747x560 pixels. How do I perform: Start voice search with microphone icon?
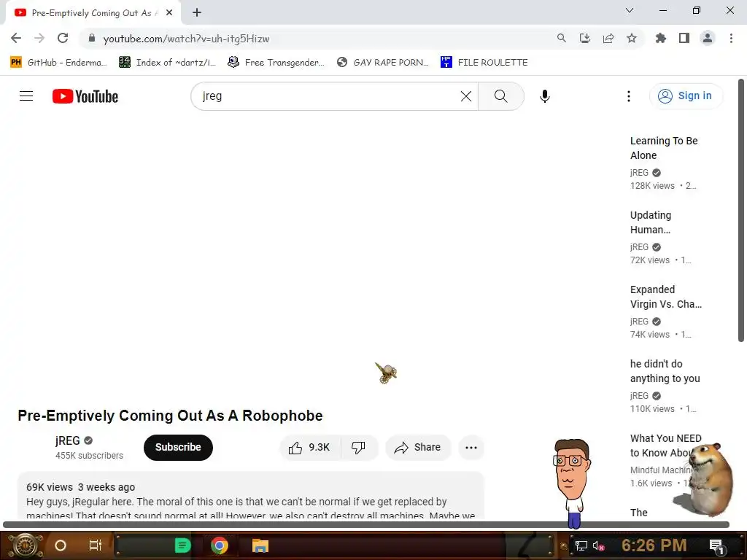coord(544,96)
